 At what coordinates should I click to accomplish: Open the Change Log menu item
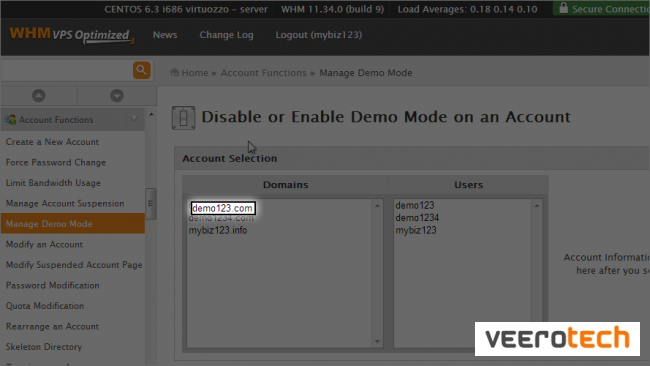point(226,35)
